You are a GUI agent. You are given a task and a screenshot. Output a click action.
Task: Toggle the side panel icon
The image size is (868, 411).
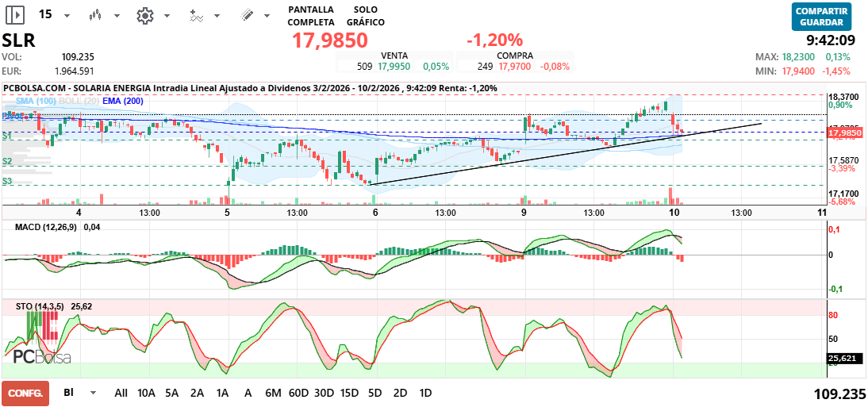(16, 15)
